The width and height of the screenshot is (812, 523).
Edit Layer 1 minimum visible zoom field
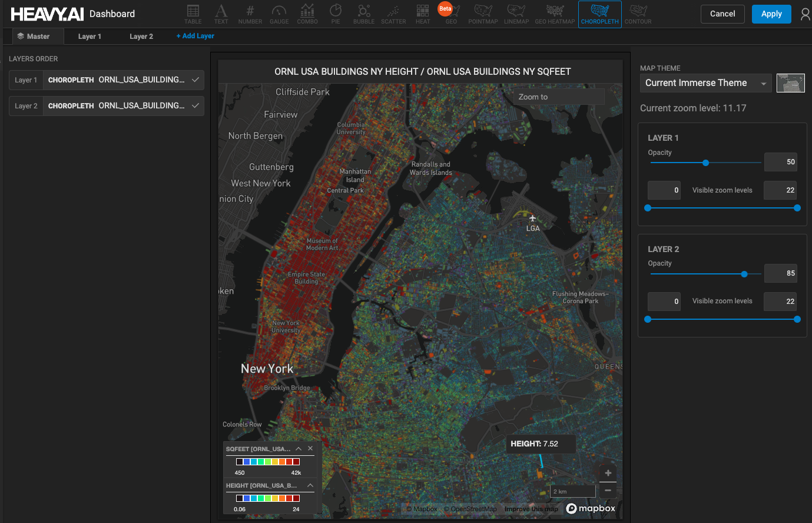click(664, 190)
